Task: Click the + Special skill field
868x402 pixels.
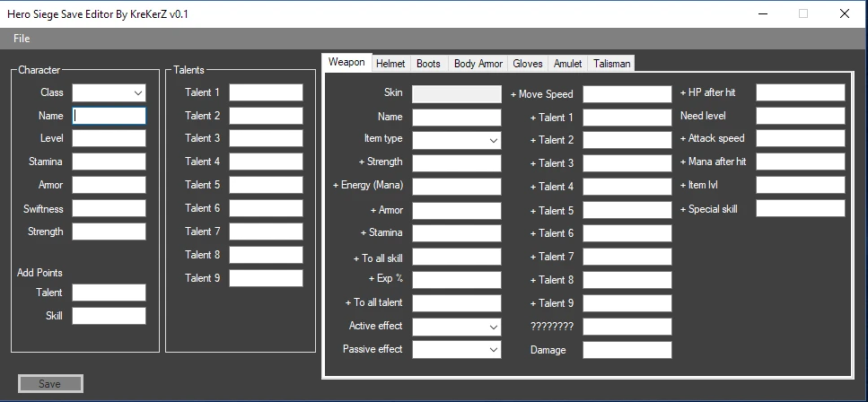Action: 801,208
